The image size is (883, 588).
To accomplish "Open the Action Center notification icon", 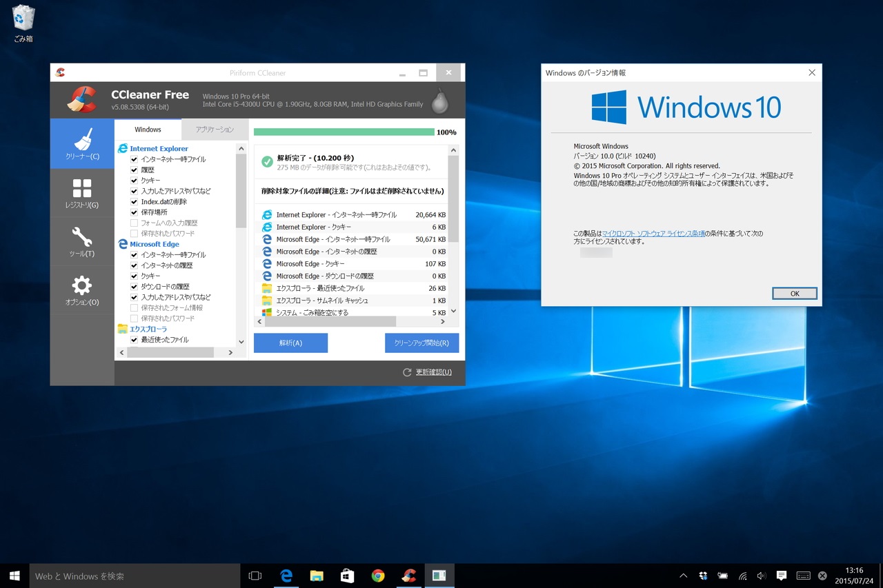I will [x=781, y=576].
